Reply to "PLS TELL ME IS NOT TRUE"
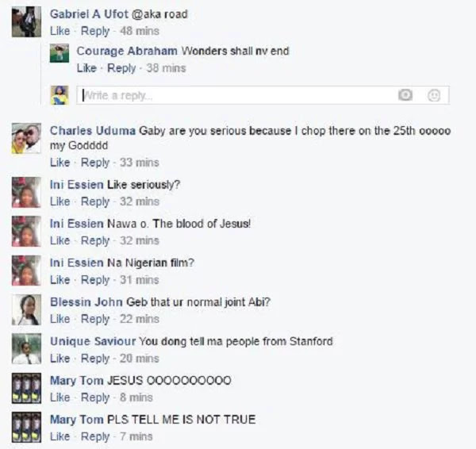476x449 pixels. (x=95, y=437)
